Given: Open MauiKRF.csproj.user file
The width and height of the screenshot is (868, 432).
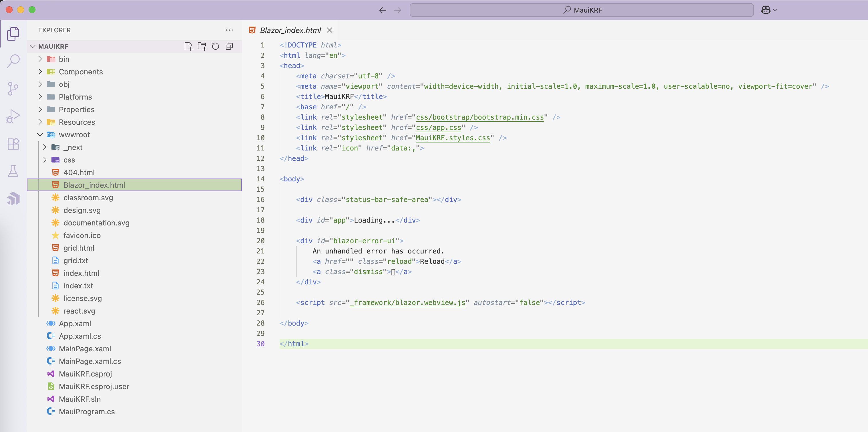Looking at the screenshot, I should pos(134,387).
